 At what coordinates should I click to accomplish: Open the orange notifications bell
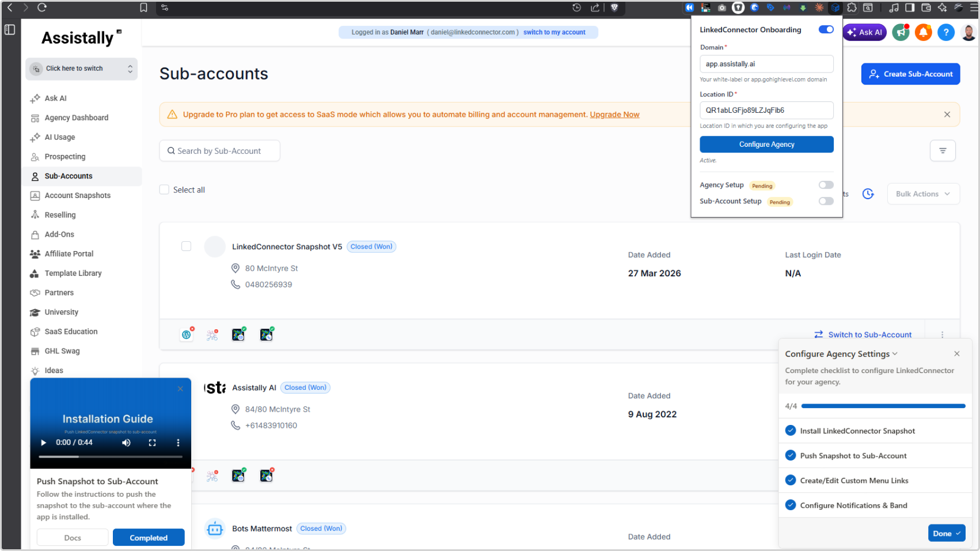click(x=923, y=32)
